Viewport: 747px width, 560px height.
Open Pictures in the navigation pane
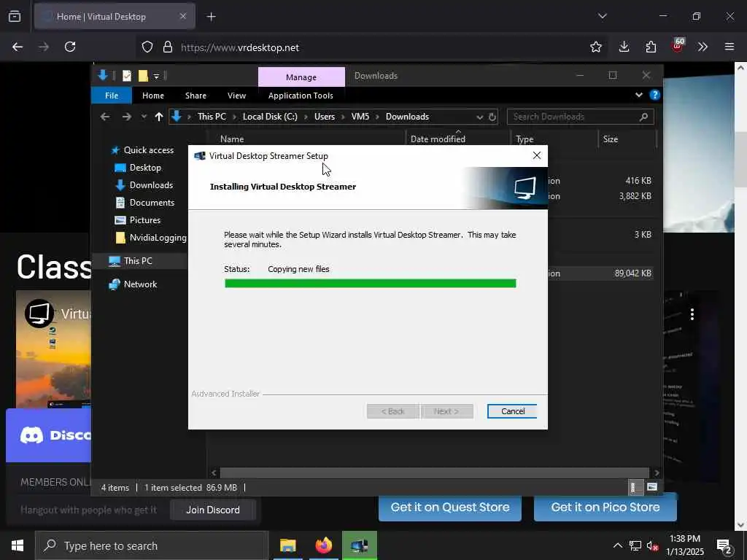(x=138, y=220)
